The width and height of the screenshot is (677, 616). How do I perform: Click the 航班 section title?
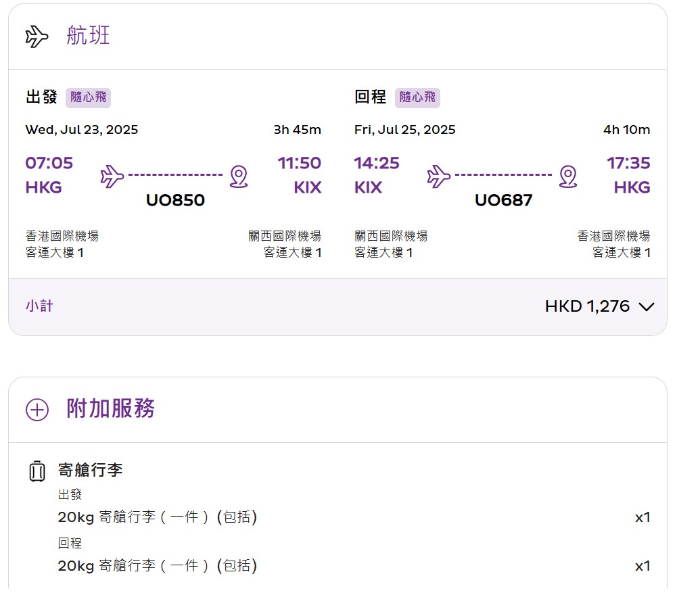tap(88, 35)
